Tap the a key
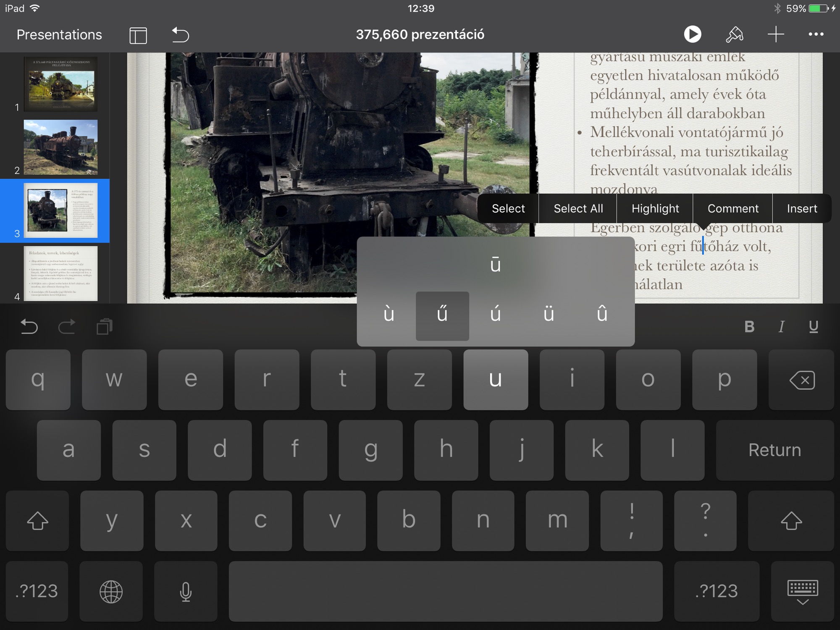The width and height of the screenshot is (840, 630). point(69,450)
